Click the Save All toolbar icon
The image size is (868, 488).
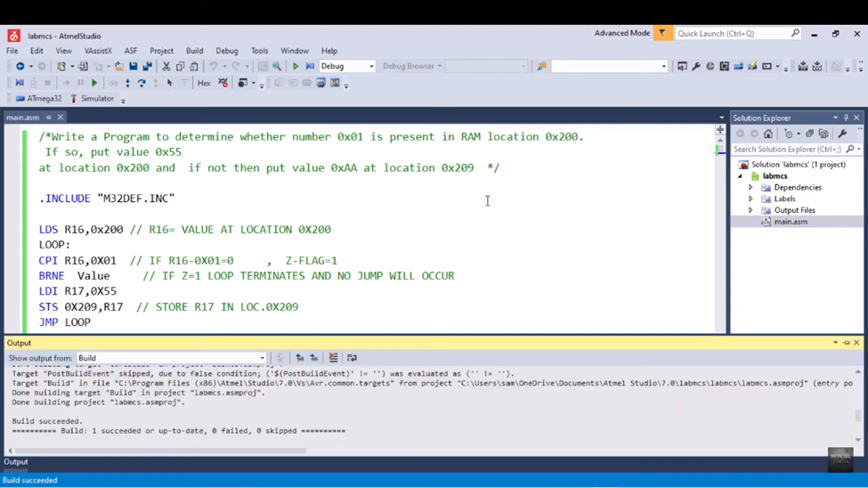(147, 67)
